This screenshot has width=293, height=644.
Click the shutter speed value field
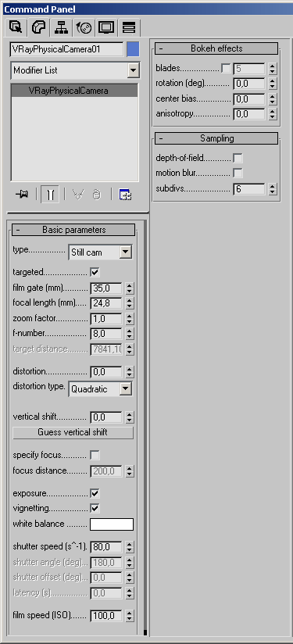[106, 547]
